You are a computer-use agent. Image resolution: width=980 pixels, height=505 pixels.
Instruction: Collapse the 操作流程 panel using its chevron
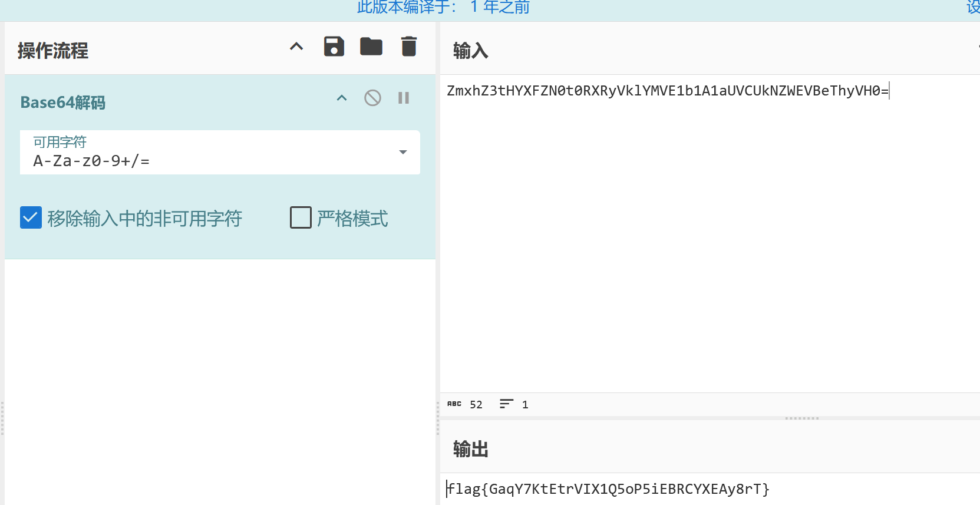296,47
